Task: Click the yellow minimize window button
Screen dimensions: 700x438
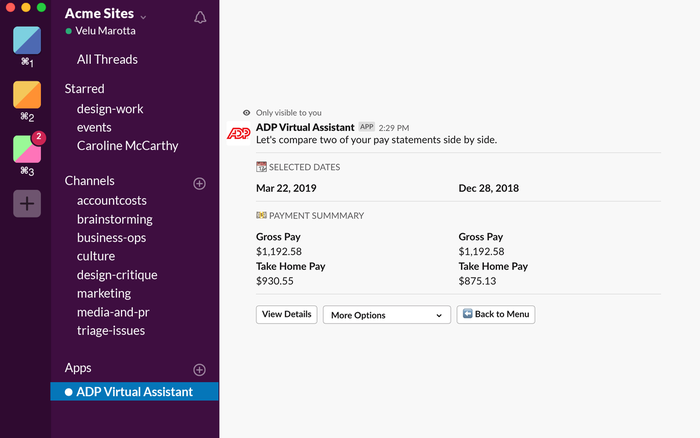Action: click(26, 7)
